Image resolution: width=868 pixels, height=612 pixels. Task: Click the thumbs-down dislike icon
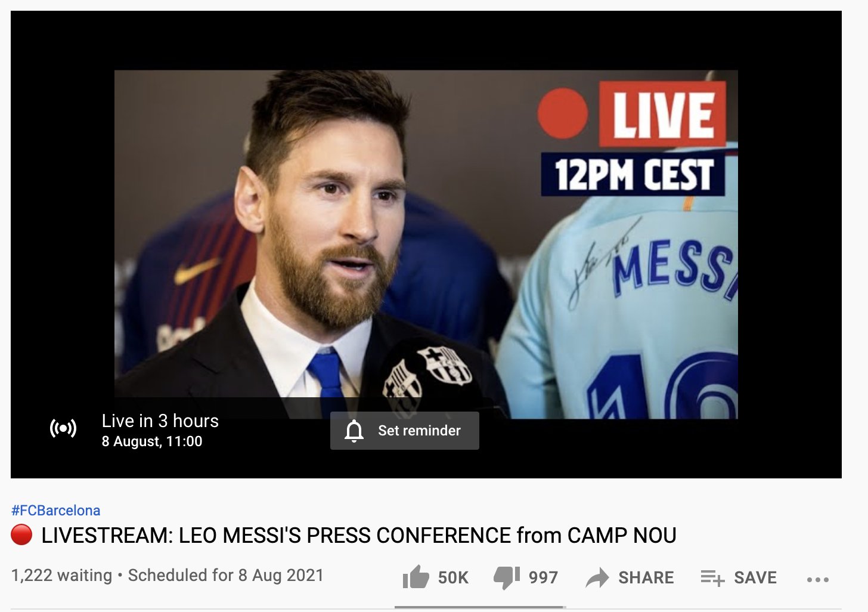[x=507, y=577]
